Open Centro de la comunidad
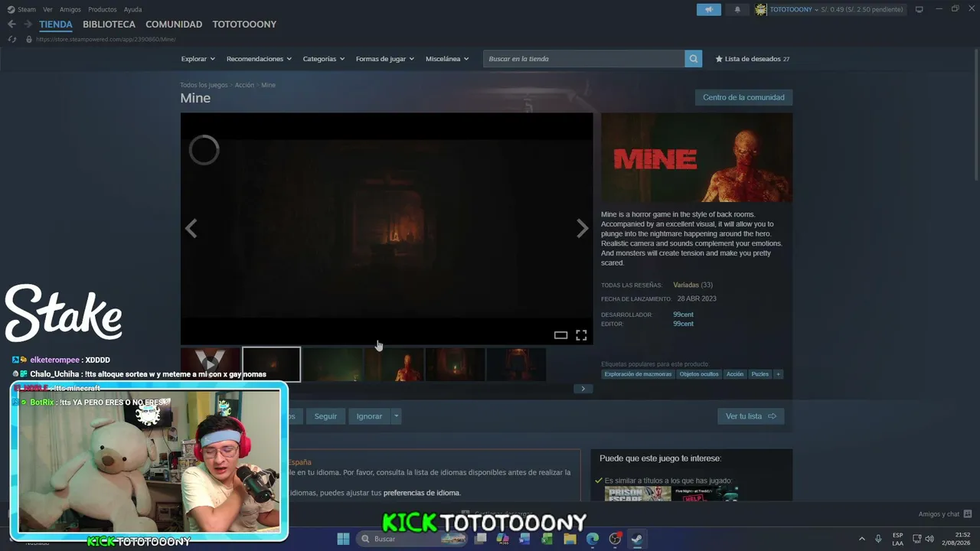The height and width of the screenshot is (551, 980). click(x=743, y=97)
